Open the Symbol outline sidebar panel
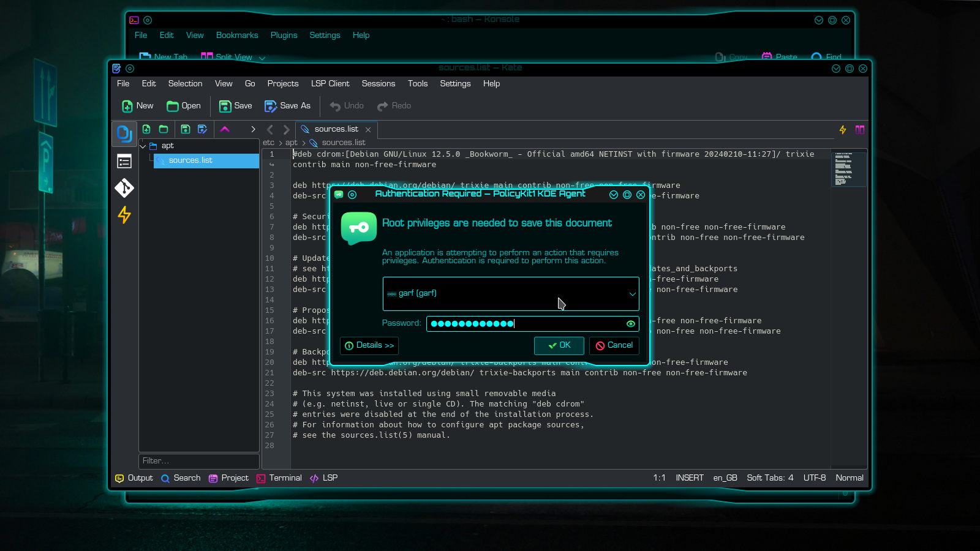Viewport: 980px width, 551px height. pos(124,161)
